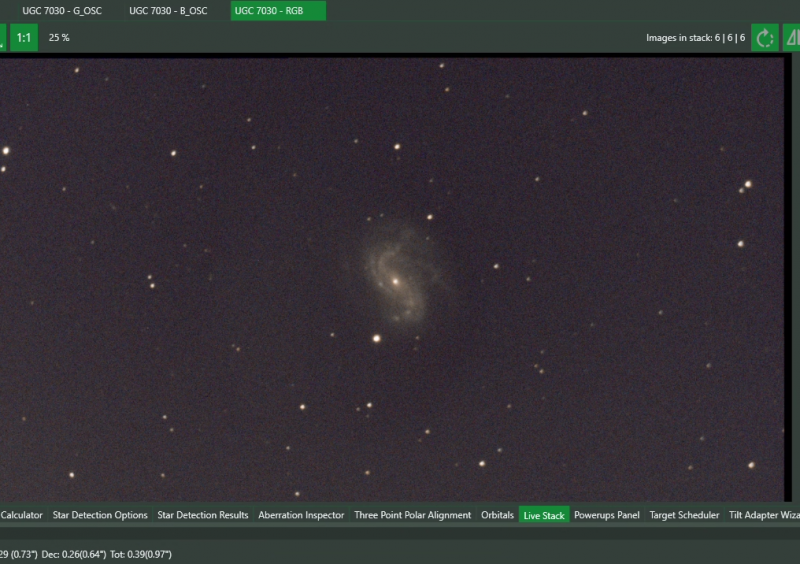Open the Target Scheduler tab
The image size is (800, 564).
[x=684, y=515]
